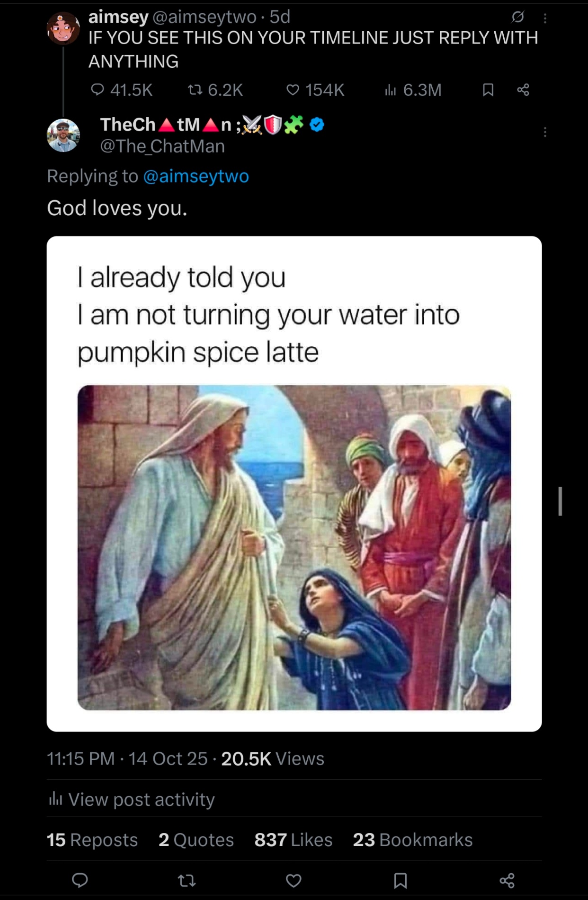Screen dimensions: 588x900
Task: Open the Grok icon on aimsey's post
Action: point(518,18)
